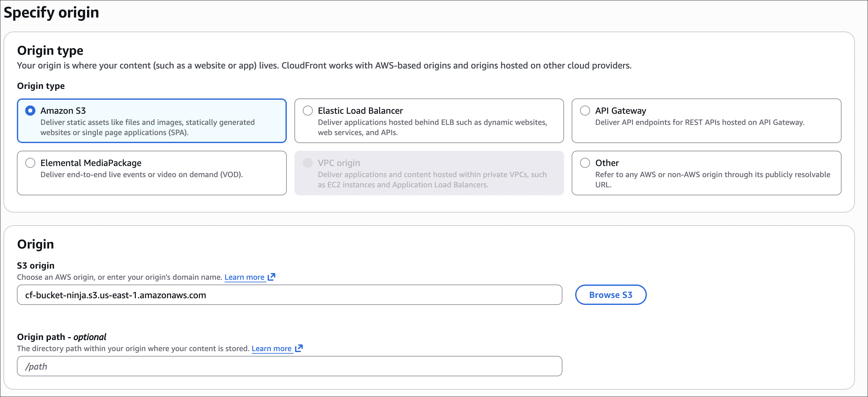Viewport: 868px width, 397px height.
Task: Pick Elemental MediaPackage as origin type
Action: (x=30, y=163)
